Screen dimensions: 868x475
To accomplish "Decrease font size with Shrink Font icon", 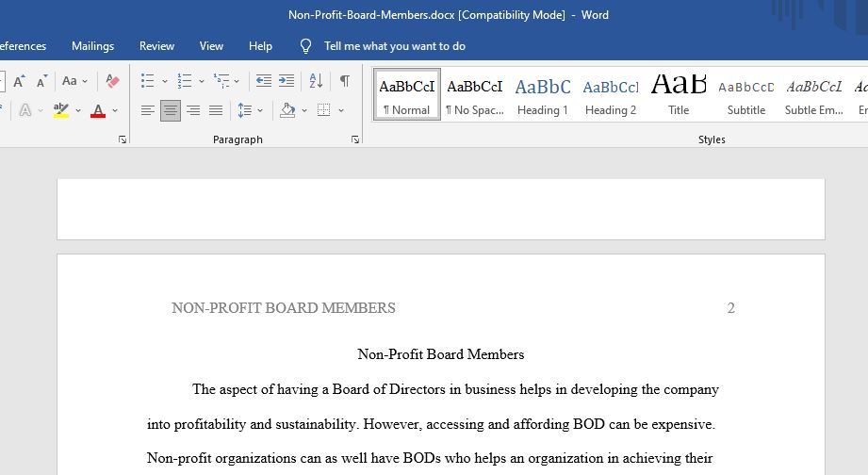I will pyautogui.click(x=42, y=81).
